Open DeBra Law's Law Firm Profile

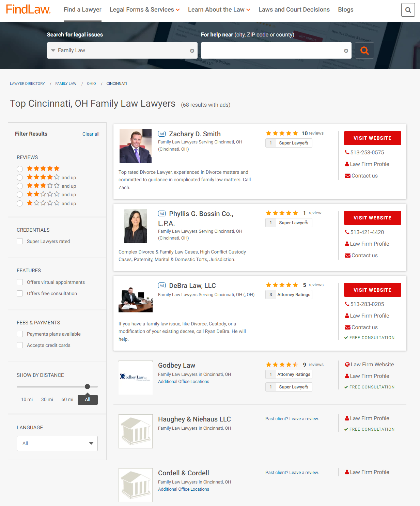[x=367, y=316]
